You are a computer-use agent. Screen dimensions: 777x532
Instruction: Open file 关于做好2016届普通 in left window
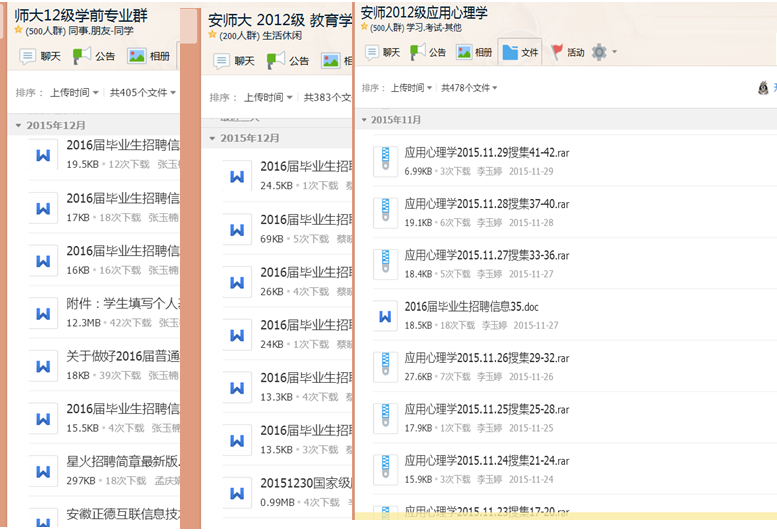(x=122, y=356)
